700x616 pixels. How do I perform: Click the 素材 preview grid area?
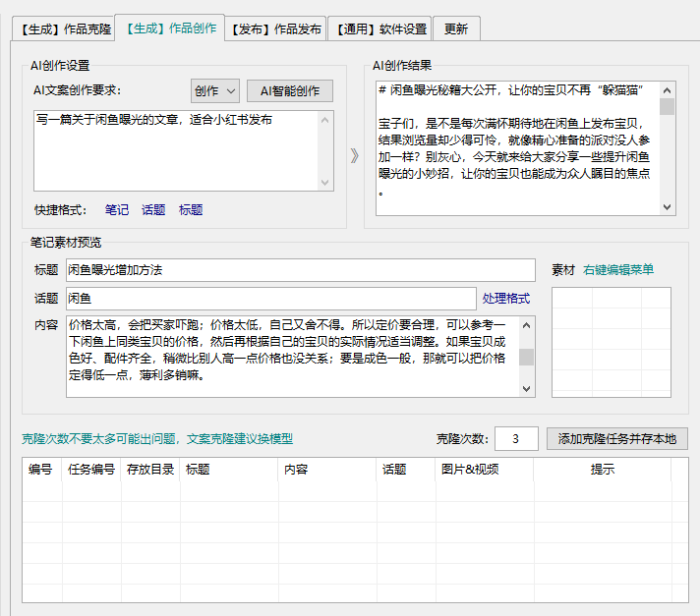tap(612, 342)
